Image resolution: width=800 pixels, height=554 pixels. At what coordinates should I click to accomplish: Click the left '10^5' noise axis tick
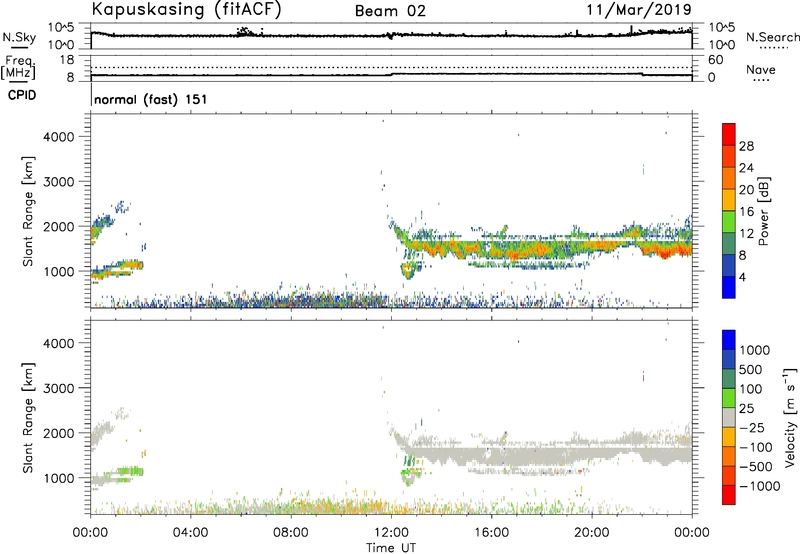61,28
